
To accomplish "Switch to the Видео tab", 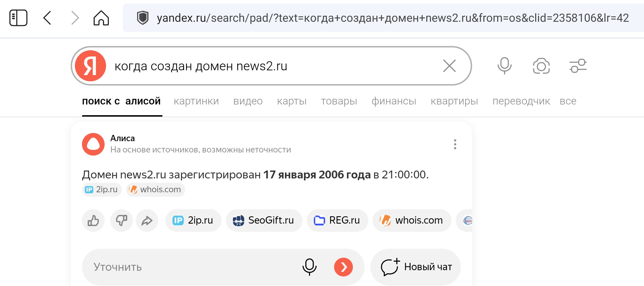I will pyautogui.click(x=248, y=101).
